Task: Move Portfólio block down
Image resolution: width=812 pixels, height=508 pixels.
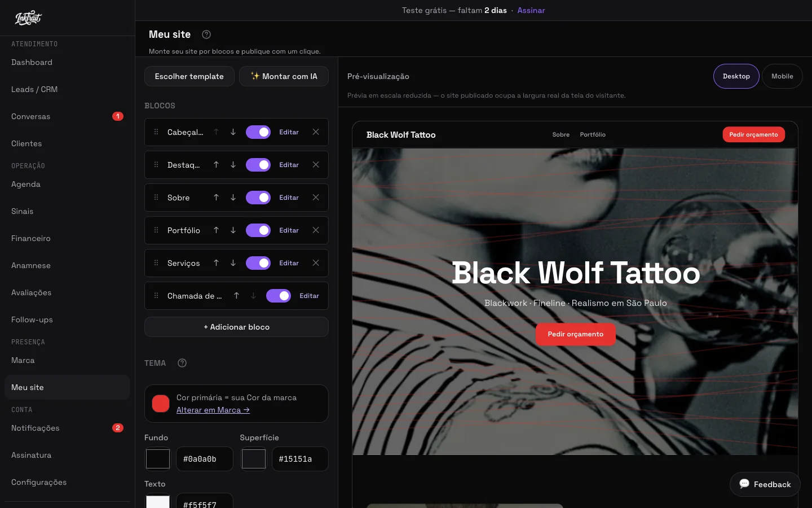Action: 233,230
